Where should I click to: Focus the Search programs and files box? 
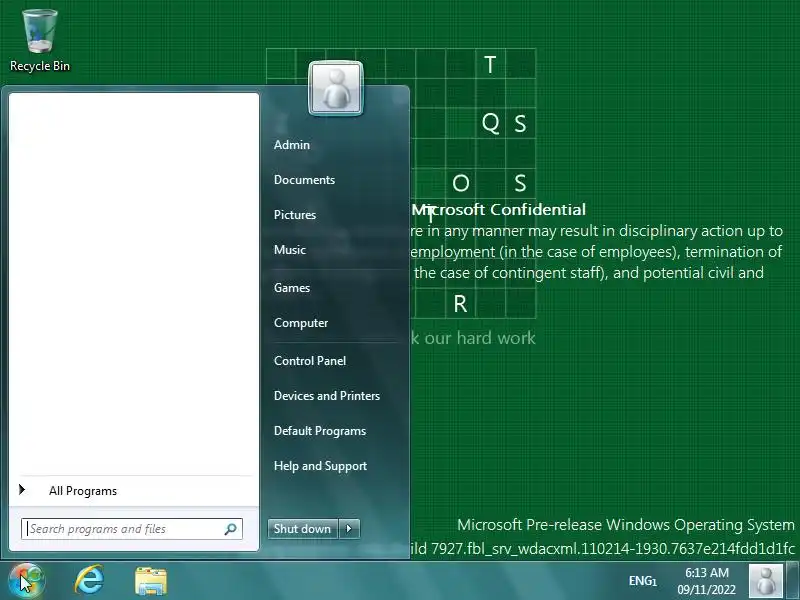pos(132,529)
